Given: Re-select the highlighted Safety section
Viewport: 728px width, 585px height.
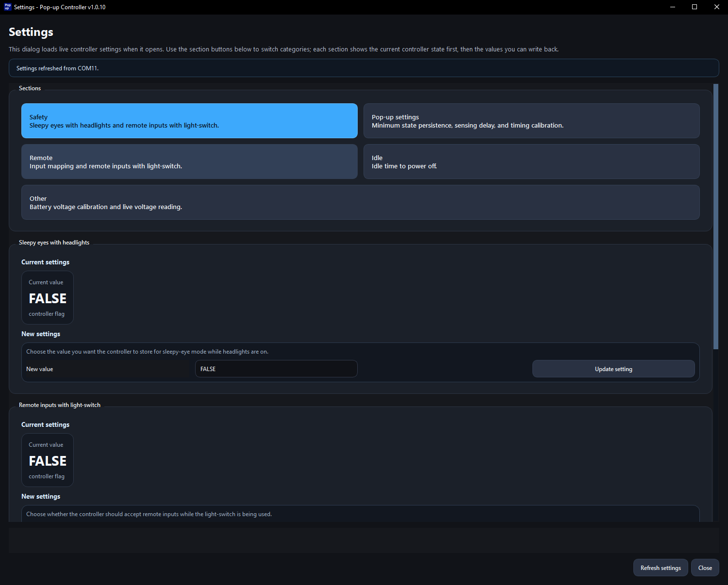Looking at the screenshot, I should click(x=189, y=121).
